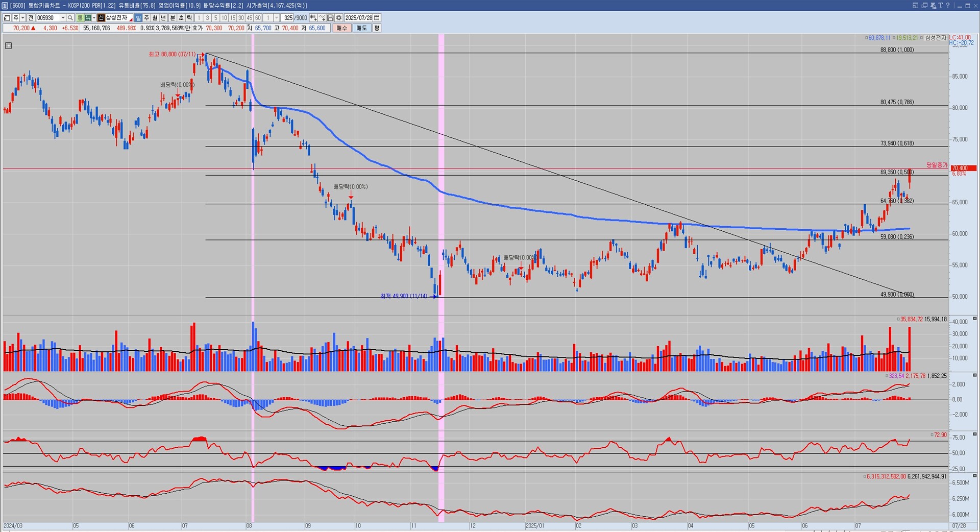The height and width of the screenshot is (532, 980).
Task: Select the tick (틱) chart tab
Action: point(189,18)
